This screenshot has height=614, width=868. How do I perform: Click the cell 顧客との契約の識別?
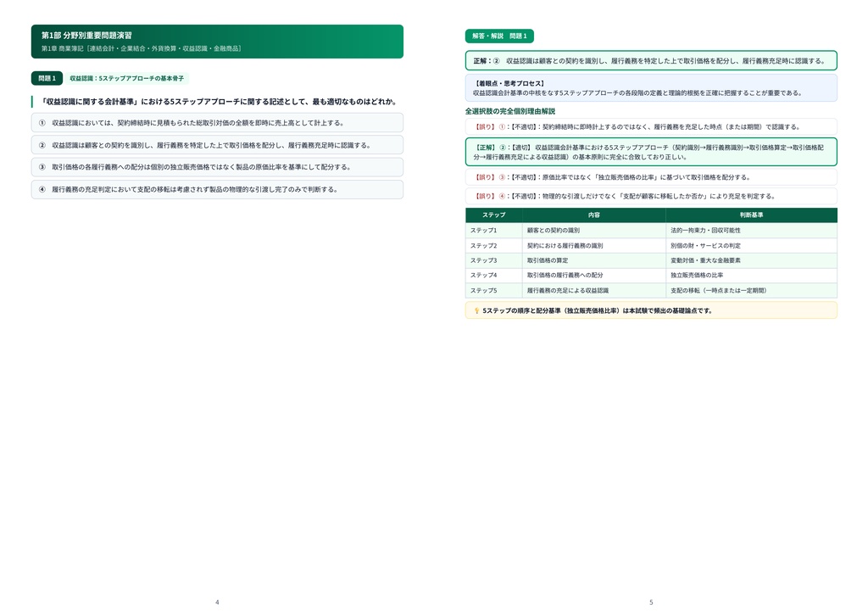[594, 231]
